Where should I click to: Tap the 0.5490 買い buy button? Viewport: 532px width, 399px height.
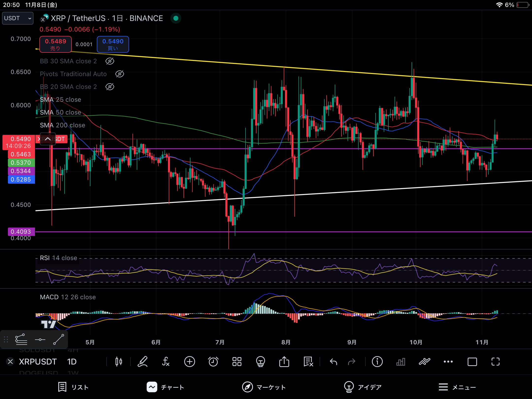tap(113, 44)
